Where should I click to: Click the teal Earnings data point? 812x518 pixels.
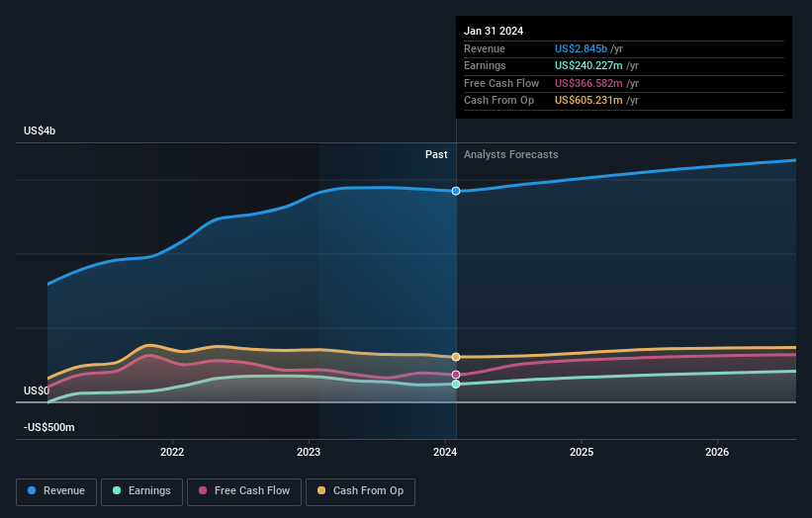(x=456, y=384)
